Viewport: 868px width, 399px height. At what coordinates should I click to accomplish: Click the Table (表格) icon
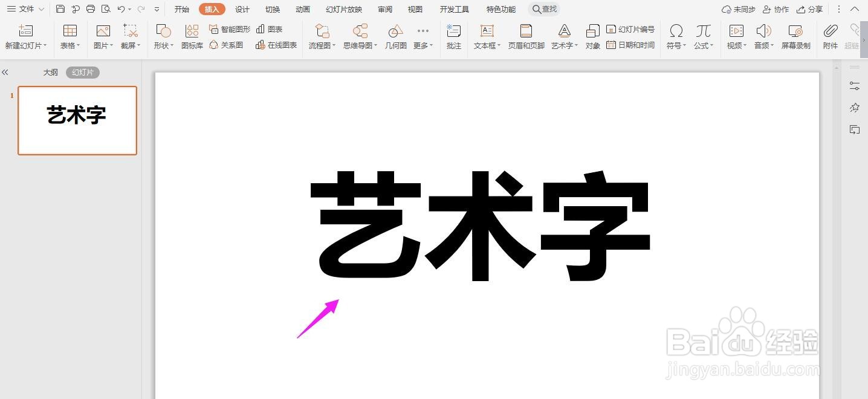click(x=70, y=31)
